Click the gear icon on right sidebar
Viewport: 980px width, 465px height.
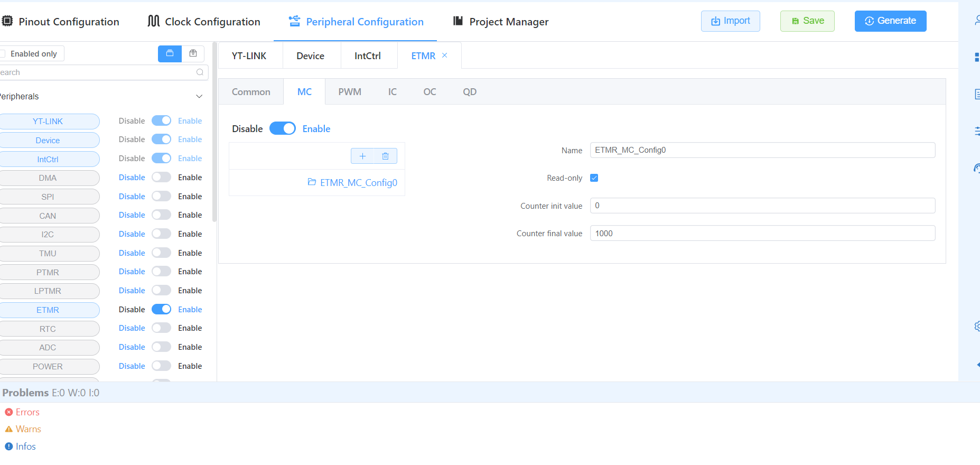pyautogui.click(x=977, y=326)
